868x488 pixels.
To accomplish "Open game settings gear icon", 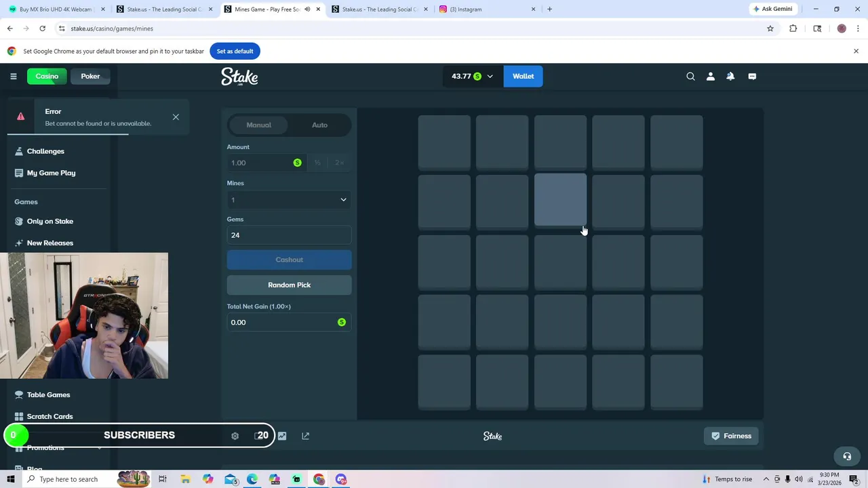I will (235, 436).
